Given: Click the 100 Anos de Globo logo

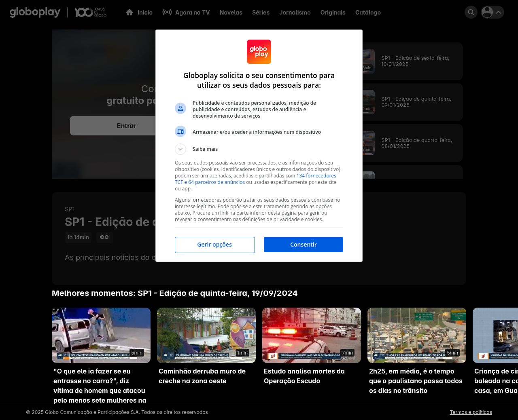Looking at the screenshot, I should 91,12.
